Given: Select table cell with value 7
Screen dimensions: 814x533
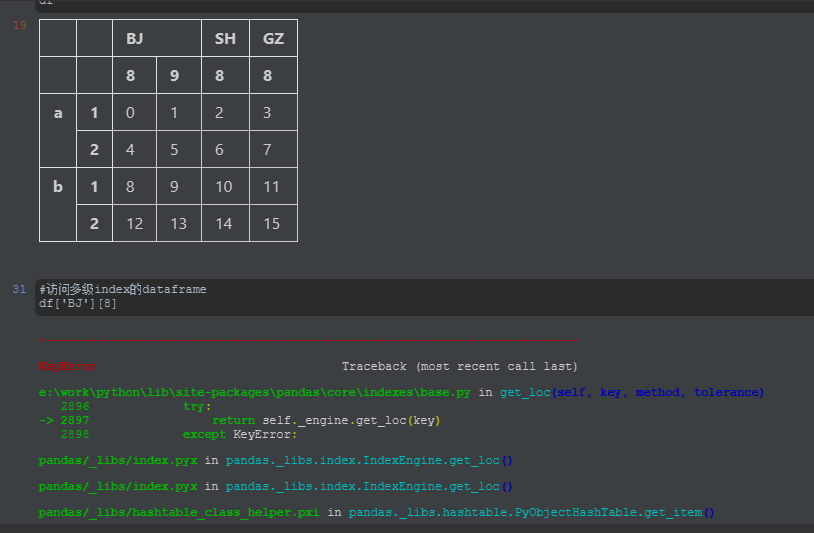Looking at the screenshot, I should [x=274, y=149].
